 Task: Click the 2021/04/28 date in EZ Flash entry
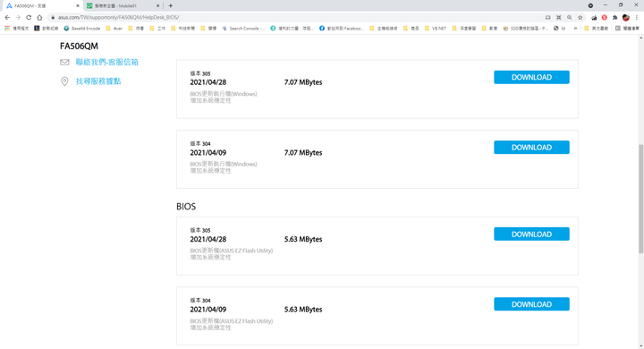(x=208, y=239)
